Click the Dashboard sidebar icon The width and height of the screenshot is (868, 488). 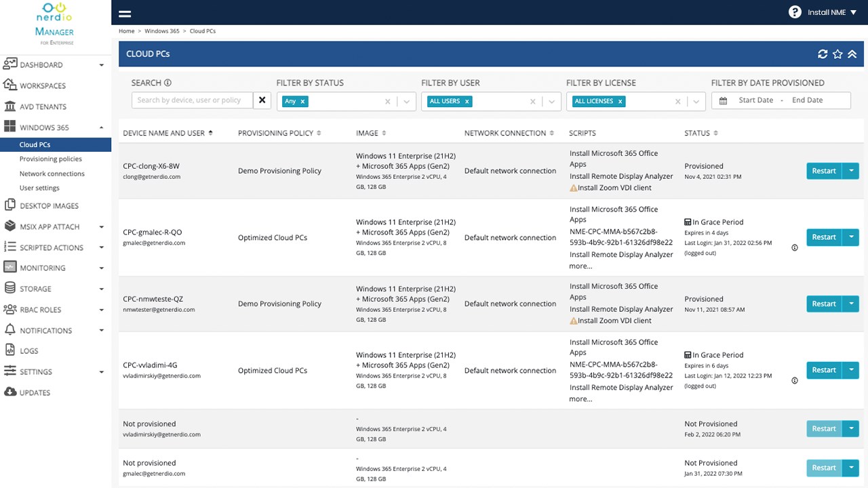(x=10, y=64)
